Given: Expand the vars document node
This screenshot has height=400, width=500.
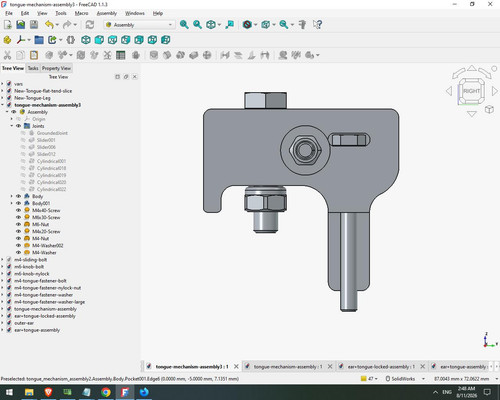Looking at the screenshot, I should tap(3, 84).
